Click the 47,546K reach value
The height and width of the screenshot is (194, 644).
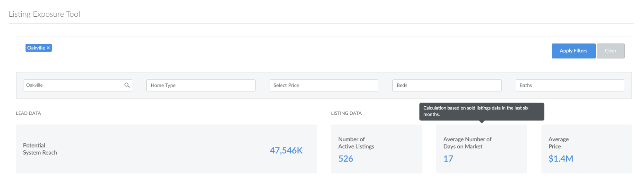coord(286,151)
